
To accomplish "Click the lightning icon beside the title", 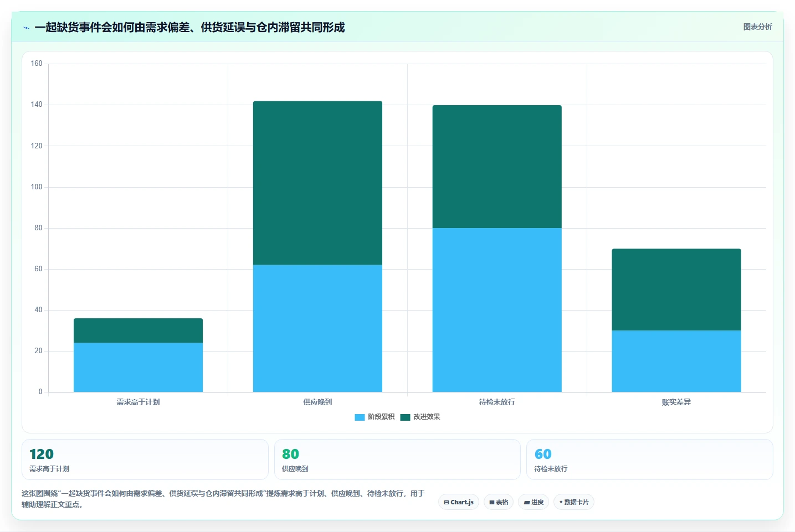I will coord(26,27).
